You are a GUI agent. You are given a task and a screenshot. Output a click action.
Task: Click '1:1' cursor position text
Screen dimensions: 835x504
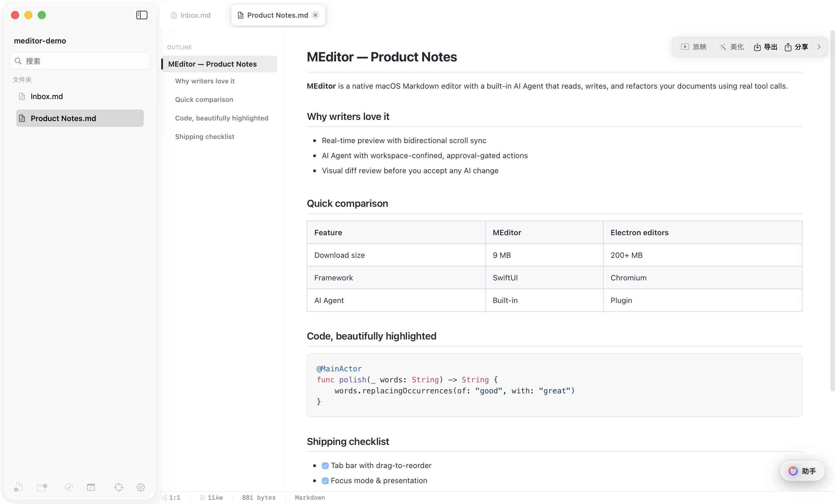(175, 498)
